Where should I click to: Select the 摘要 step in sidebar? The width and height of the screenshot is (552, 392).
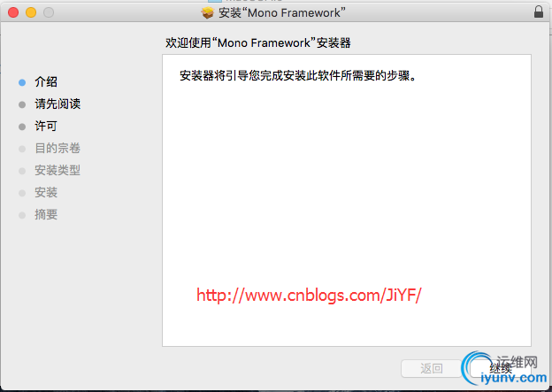[x=46, y=214]
